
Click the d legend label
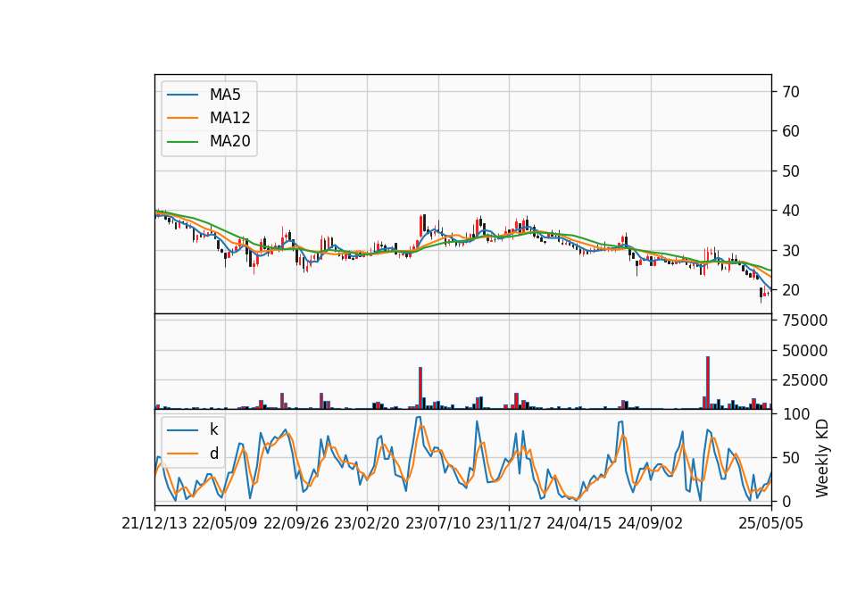point(214,454)
